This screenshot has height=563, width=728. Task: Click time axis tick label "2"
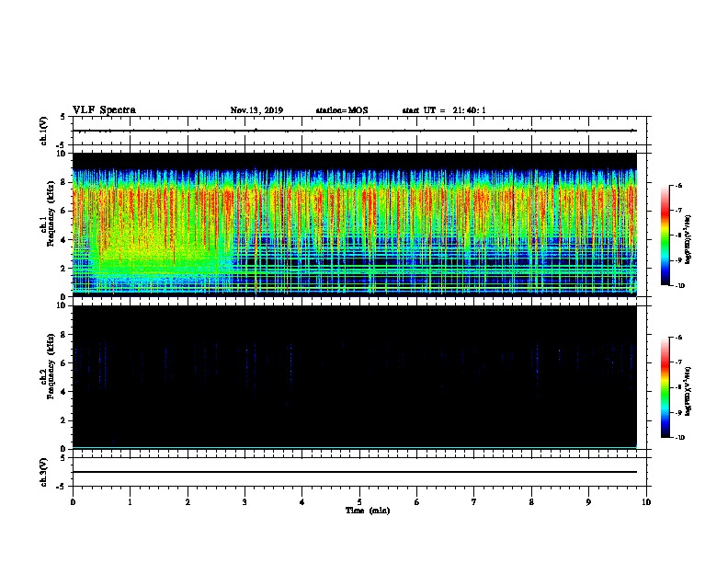coord(188,502)
